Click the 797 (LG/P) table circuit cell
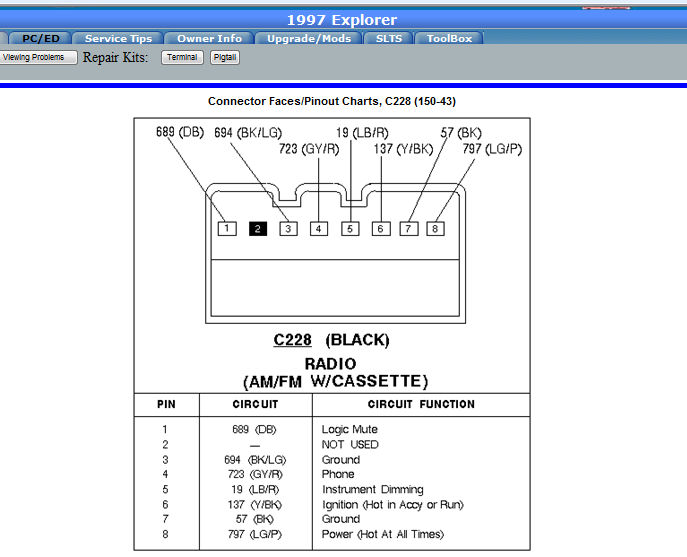Screen dimensions: 687x557 pos(255,534)
